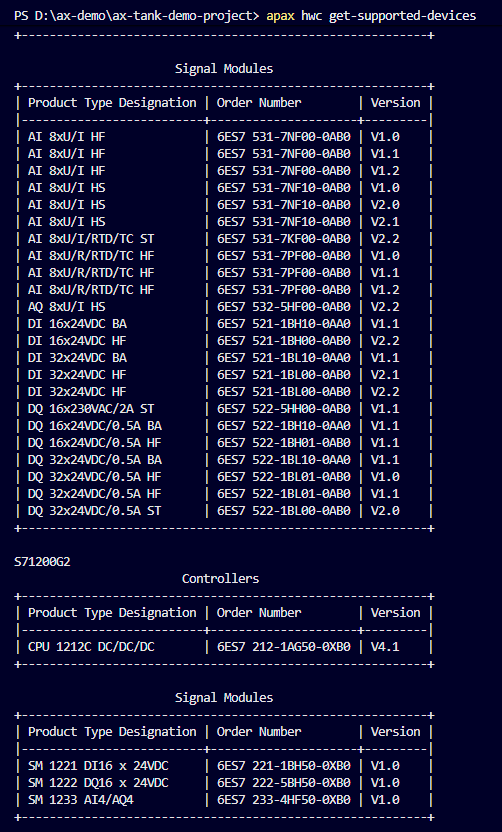Click order number '6ES7 212-1AG50-0XB0'
502x832 pixels.
[x=283, y=647]
